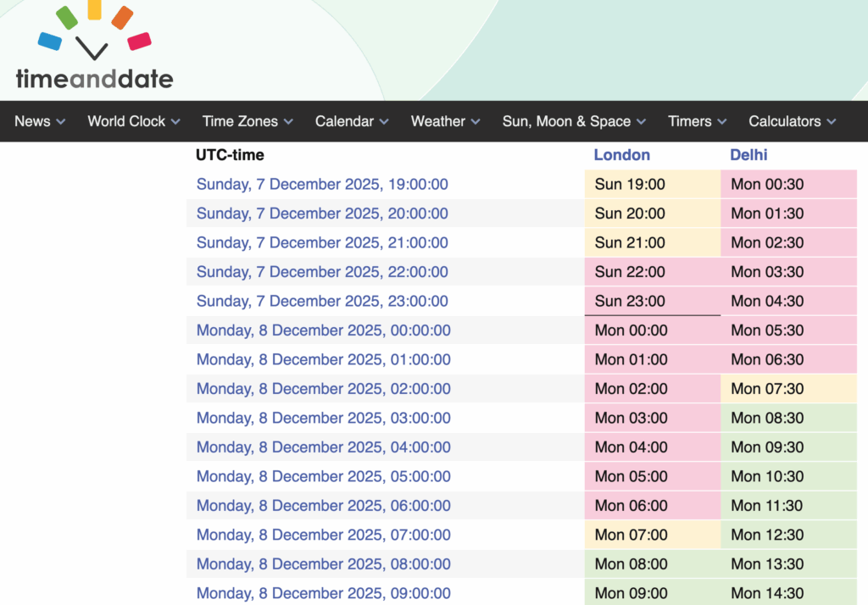Expand the Sun, Moon & Space chevron

coord(640,122)
